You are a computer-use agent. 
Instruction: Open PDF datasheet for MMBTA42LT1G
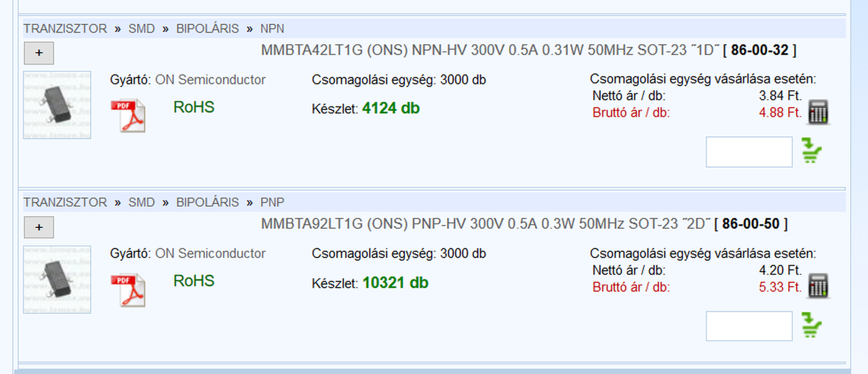coord(128,115)
